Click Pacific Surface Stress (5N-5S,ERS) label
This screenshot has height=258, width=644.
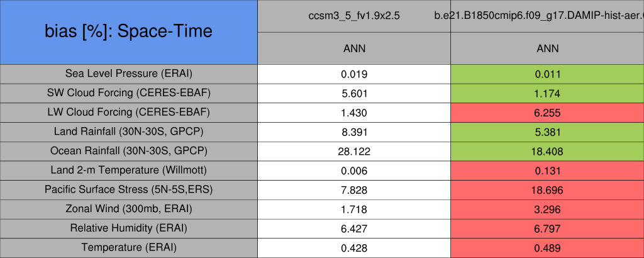tap(129, 190)
